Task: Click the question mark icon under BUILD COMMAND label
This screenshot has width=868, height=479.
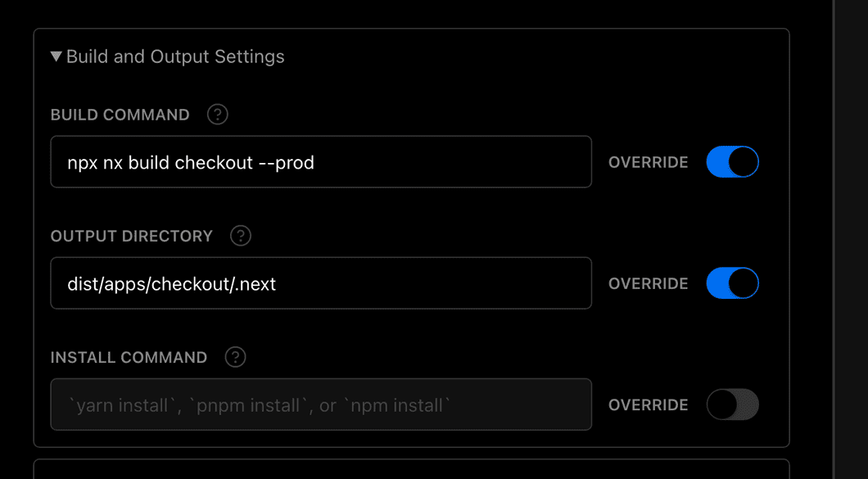Action: (216, 115)
